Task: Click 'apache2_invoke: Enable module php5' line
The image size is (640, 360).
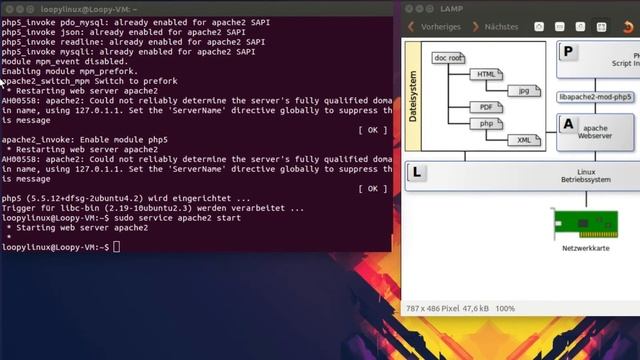Action: [84, 140]
